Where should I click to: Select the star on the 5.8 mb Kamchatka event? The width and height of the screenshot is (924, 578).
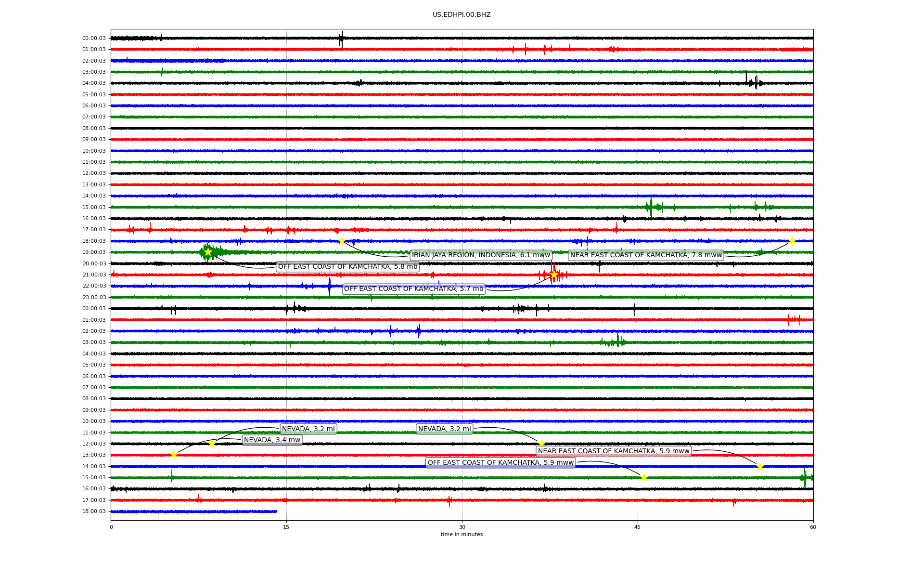point(208,252)
